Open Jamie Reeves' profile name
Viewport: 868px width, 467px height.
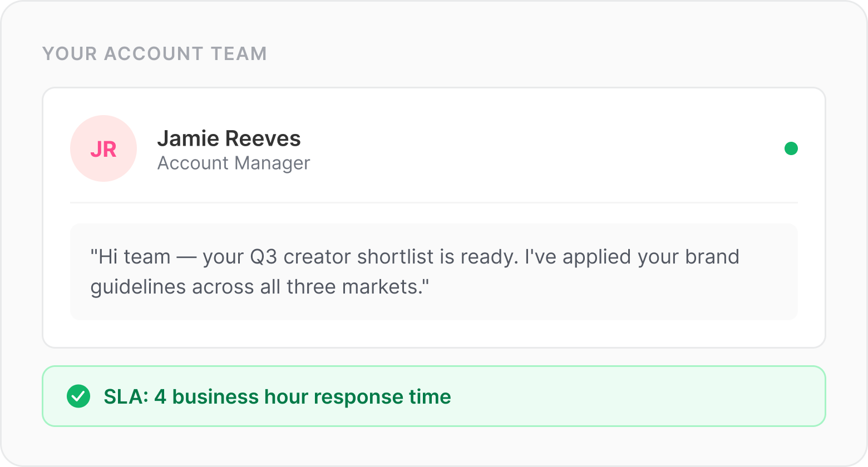(229, 138)
